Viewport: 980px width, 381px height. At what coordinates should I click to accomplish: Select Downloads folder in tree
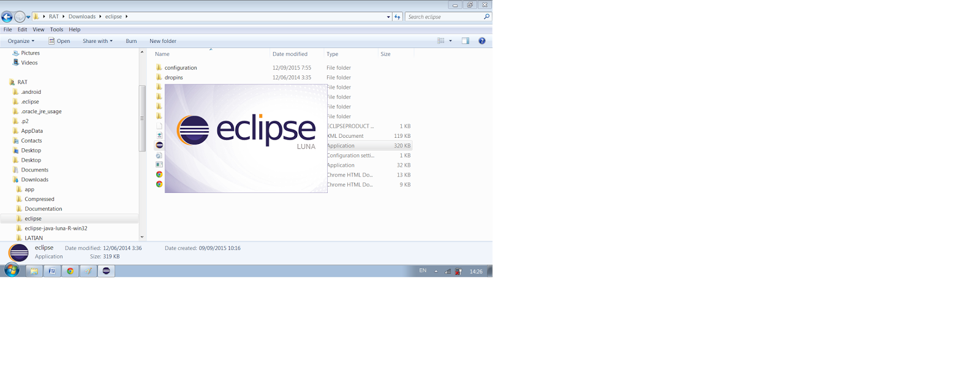click(x=34, y=180)
